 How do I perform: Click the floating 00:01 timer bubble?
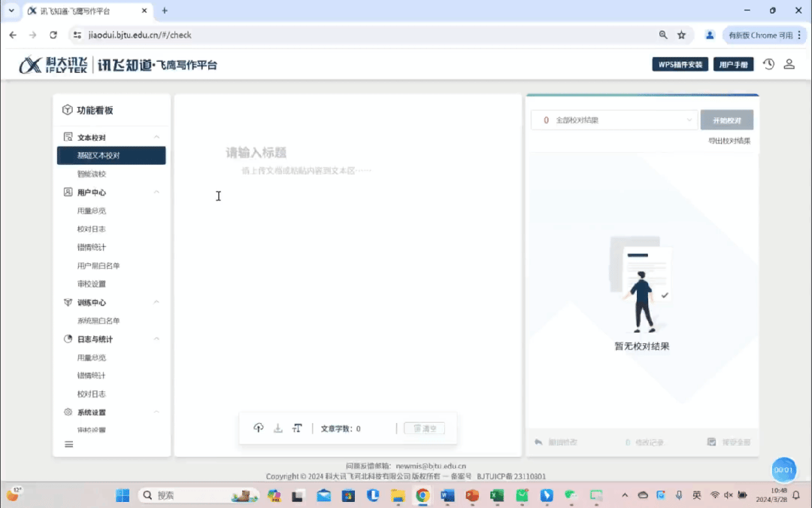pos(783,470)
